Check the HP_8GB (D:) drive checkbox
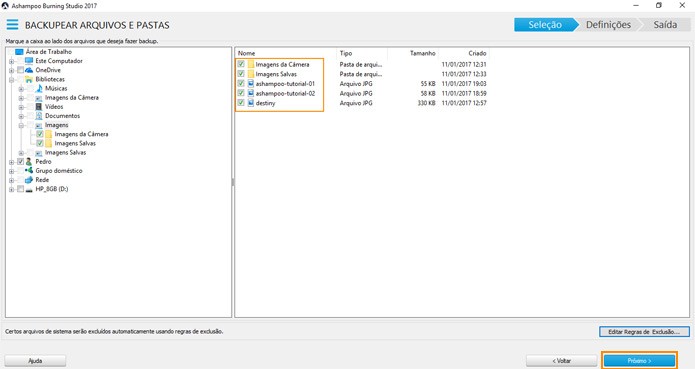Screen dimensions: 695x369 20,189
